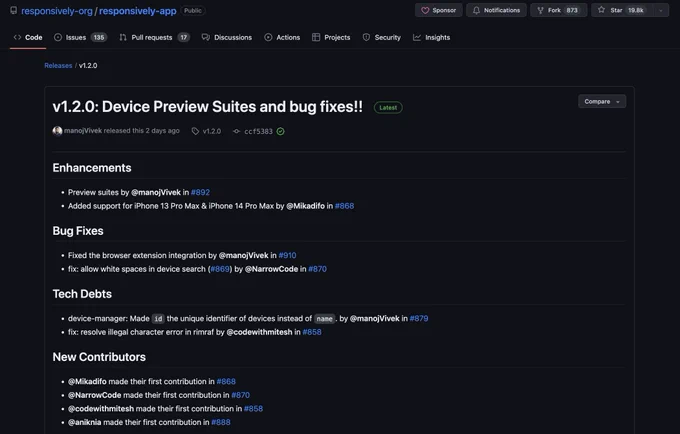Open #870 under New Contributors

(x=241, y=395)
